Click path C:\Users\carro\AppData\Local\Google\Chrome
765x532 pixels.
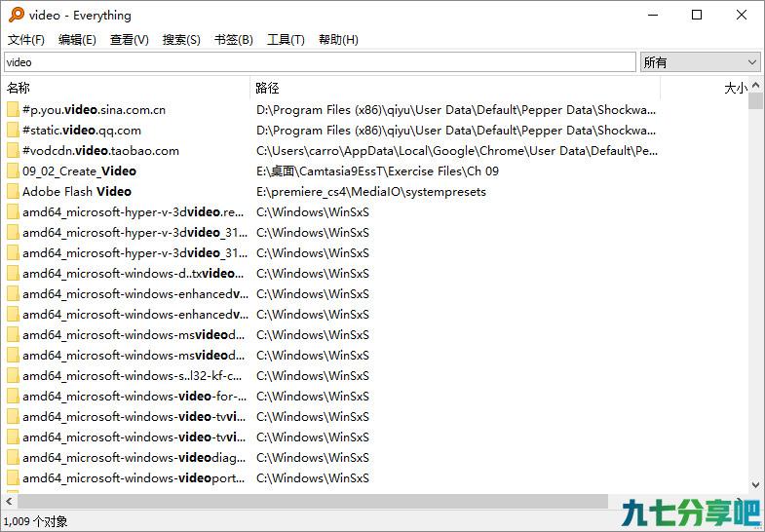(457, 151)
